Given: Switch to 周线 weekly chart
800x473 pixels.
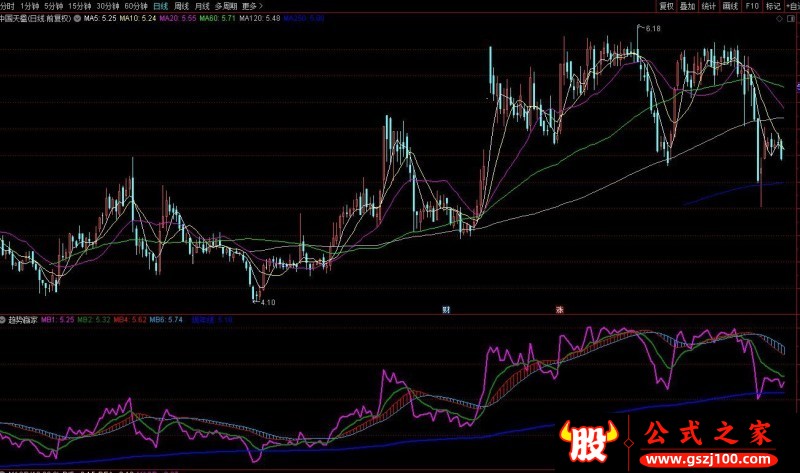Looking at the screenshot, I should tap(181, 6).
